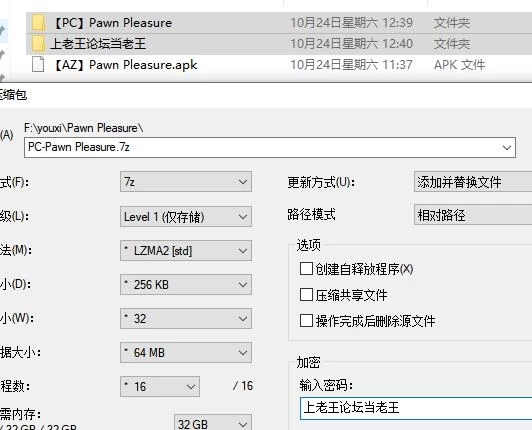Open update mode 添加并替换文件 dropdown
The height and width of the screenshot is (430, 532).
[x=473, y=182]
